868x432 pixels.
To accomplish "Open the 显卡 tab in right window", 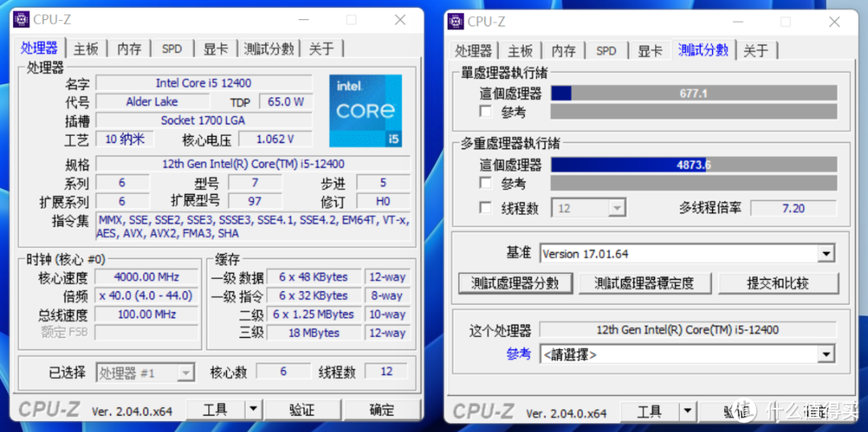I will 649,51.
